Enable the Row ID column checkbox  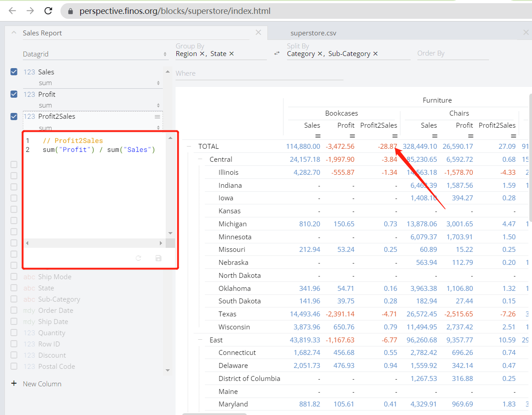[x=14, y=344]
